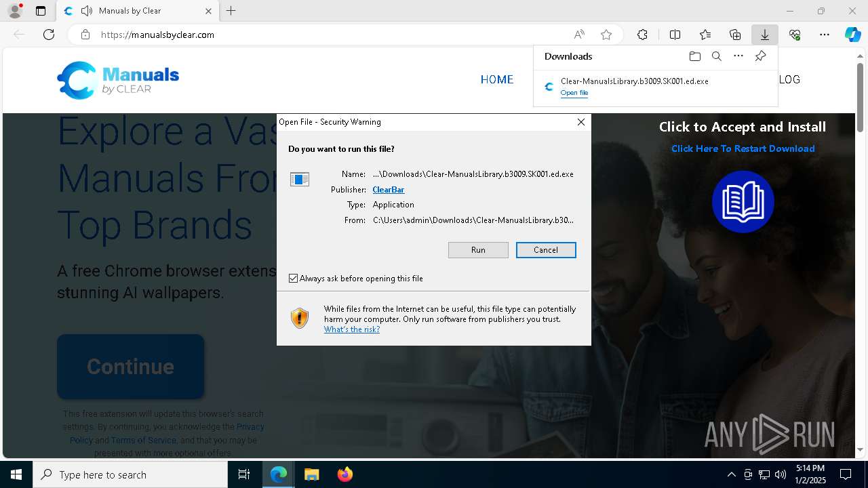Viewport: 868px width, 488px height.
Task: Open the Terms of Service link
Action: point(144,440)
